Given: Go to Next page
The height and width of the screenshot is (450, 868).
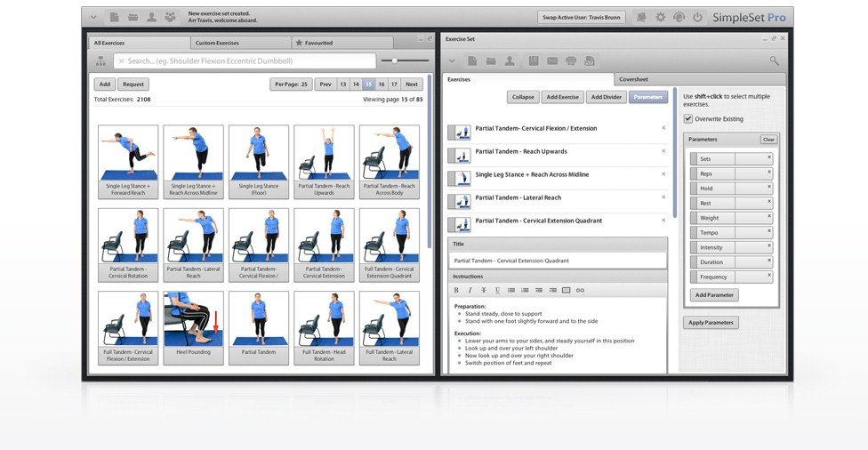Looking at the screenshot, I should coord(411,84).
